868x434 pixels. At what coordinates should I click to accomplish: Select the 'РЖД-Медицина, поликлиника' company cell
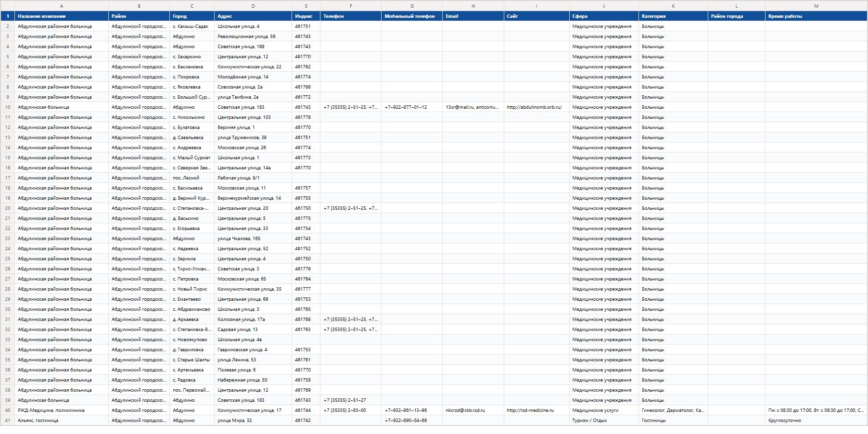point(62,410)
